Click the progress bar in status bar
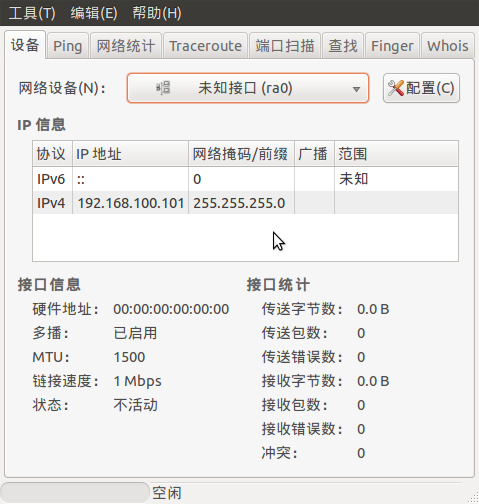The image size is (479, 504). pyautogui.click(x=75, y=492)
